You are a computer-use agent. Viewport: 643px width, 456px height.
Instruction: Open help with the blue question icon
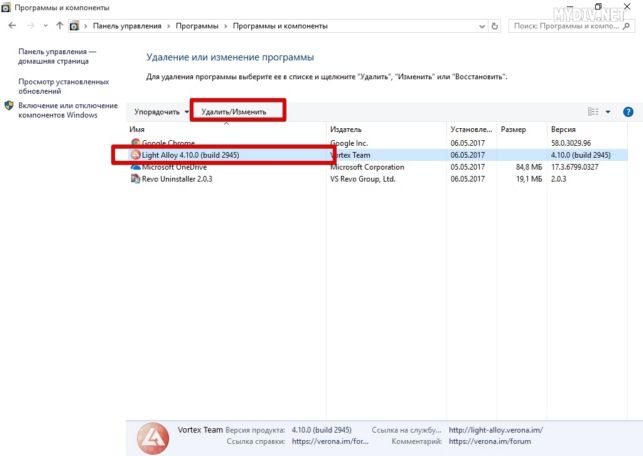(x=628, y=112)
